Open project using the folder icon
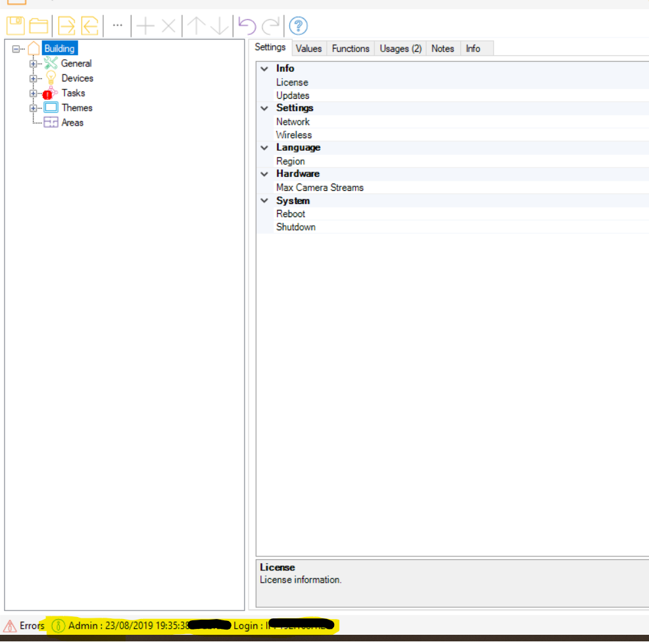This screenshot has height=644, width=649. click(x=39, y=26)
